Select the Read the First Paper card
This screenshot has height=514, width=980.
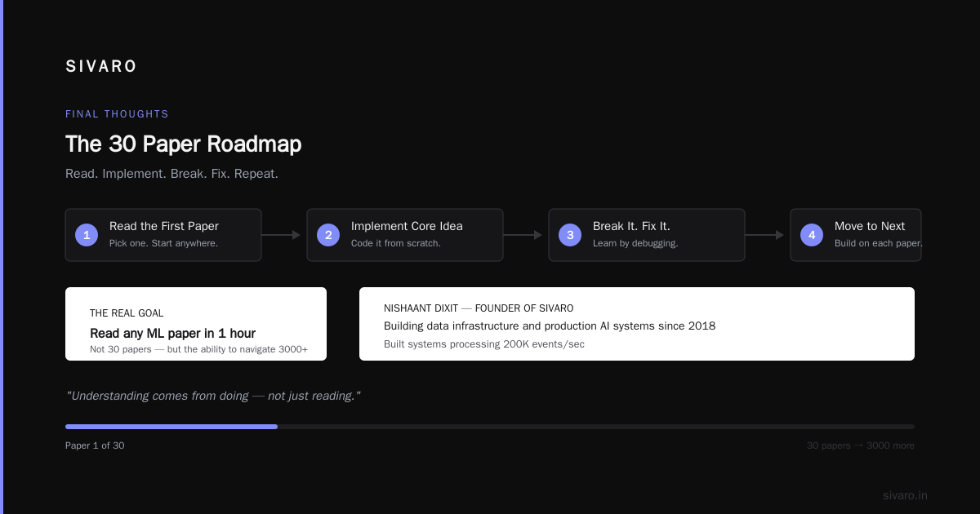point(163,235)
